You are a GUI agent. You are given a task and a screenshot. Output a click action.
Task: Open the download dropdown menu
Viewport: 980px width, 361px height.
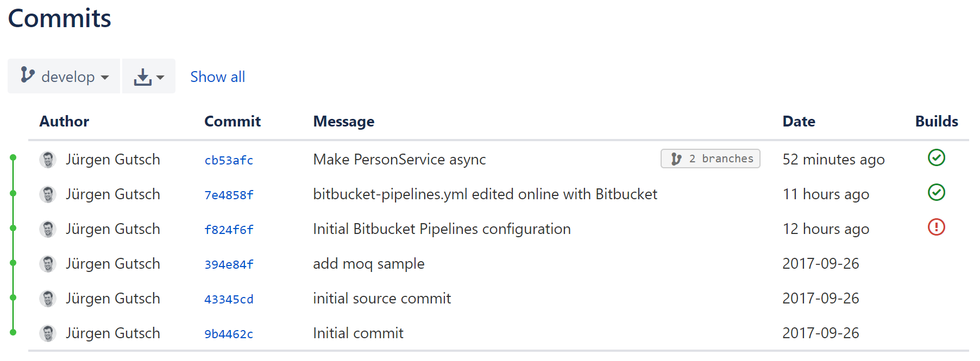click(x=148, y=77)
